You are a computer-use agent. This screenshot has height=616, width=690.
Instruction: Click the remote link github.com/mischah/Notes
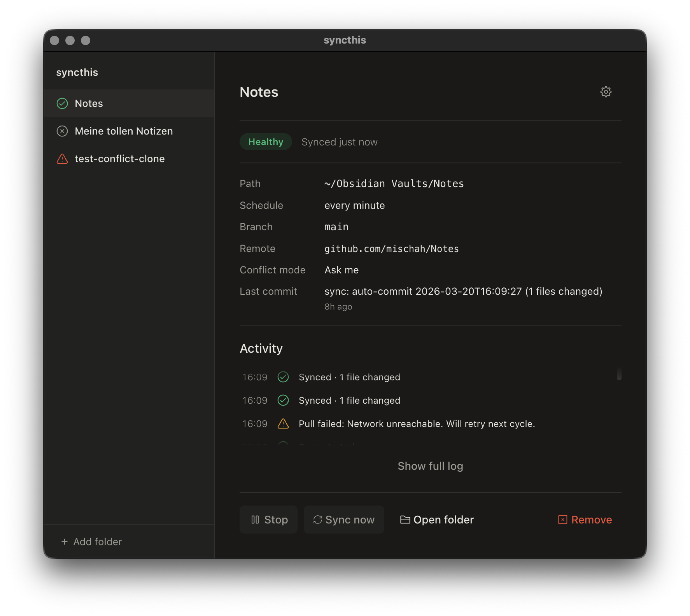coord(391,248)
